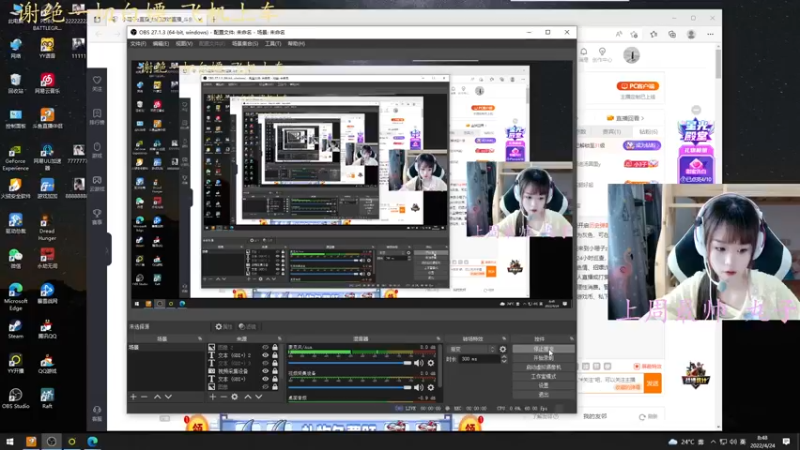Move selected scene down in OBS
The height and width of the screenshot is (450, 800).
pos(168,396)
